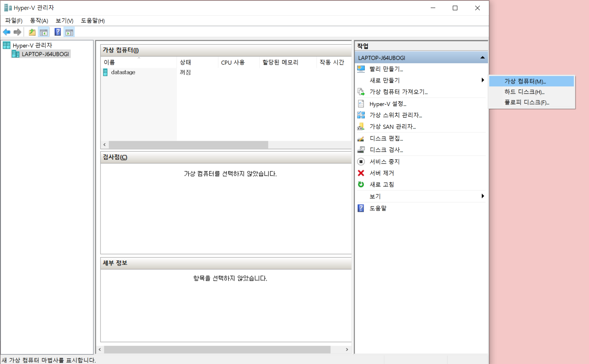589x364 pixels.
Task: Choose 하드 디스크(H)... from the submenu
Action: coord(532,92)
